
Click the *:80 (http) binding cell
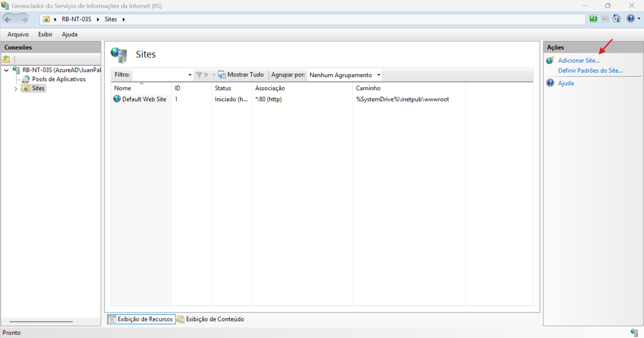tap(268, 99)
